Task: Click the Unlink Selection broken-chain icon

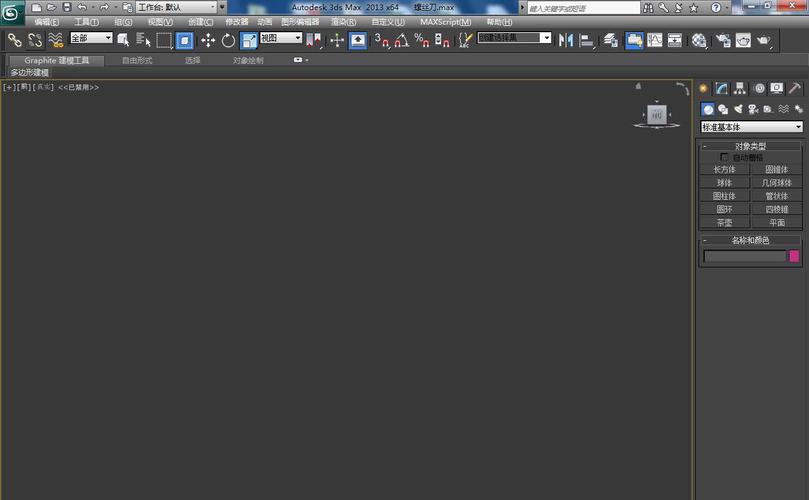Action: pos(35,40)
